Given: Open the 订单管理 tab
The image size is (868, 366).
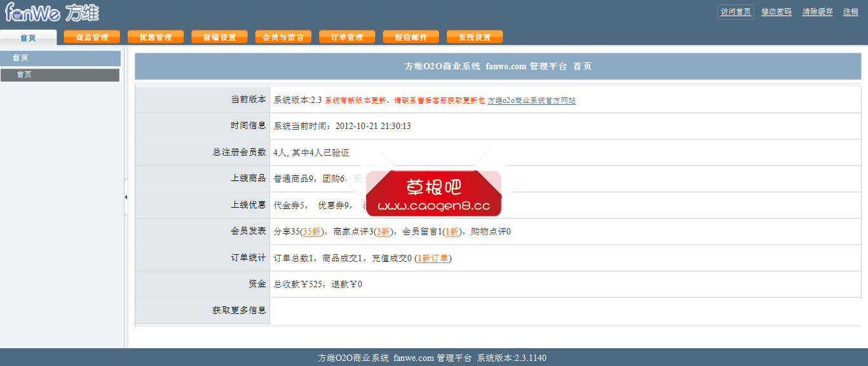Looking at the screenshot, I should pos(347,36).
